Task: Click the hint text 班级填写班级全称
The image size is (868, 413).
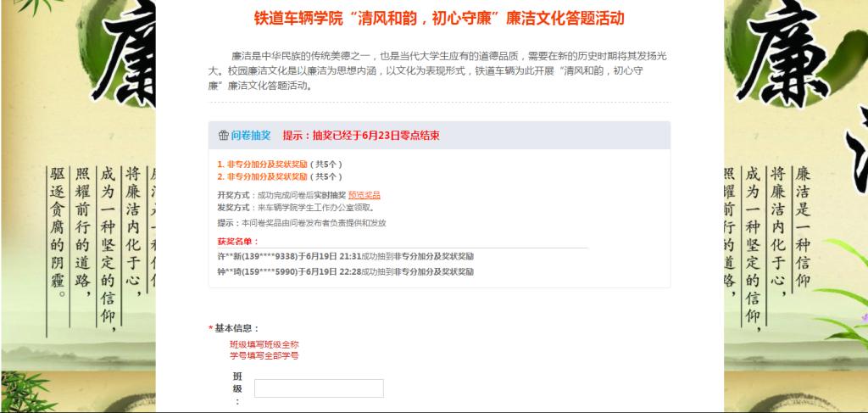Action: (x=264, y=344)
